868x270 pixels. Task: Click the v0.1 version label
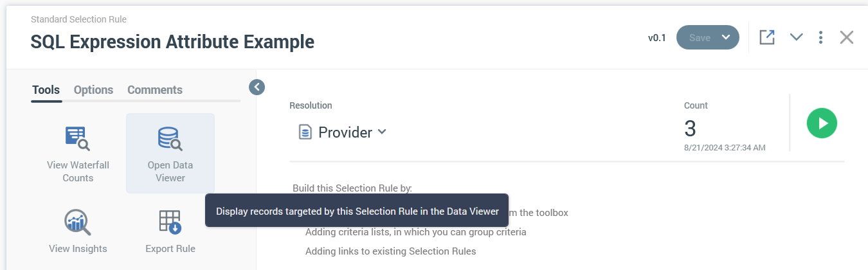pyautogui.click(x=657, y=38)
